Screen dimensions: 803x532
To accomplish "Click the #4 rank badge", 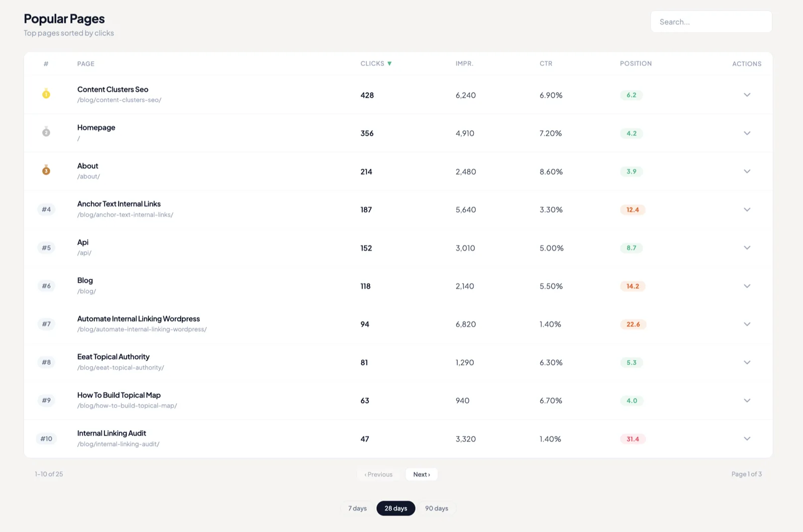I will (46, 210).
